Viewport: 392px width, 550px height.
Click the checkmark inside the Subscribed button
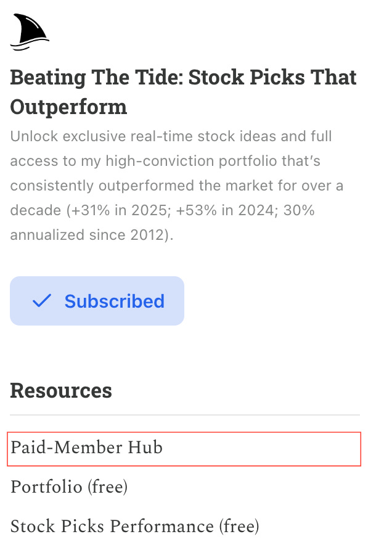(39, 301)
